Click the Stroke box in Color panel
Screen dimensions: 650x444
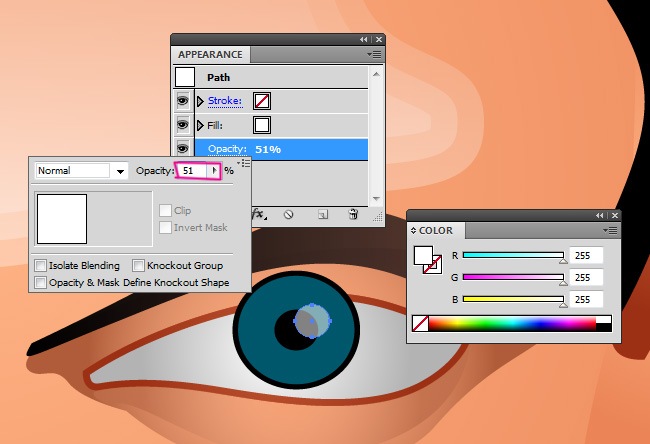[x=435, y=267]
